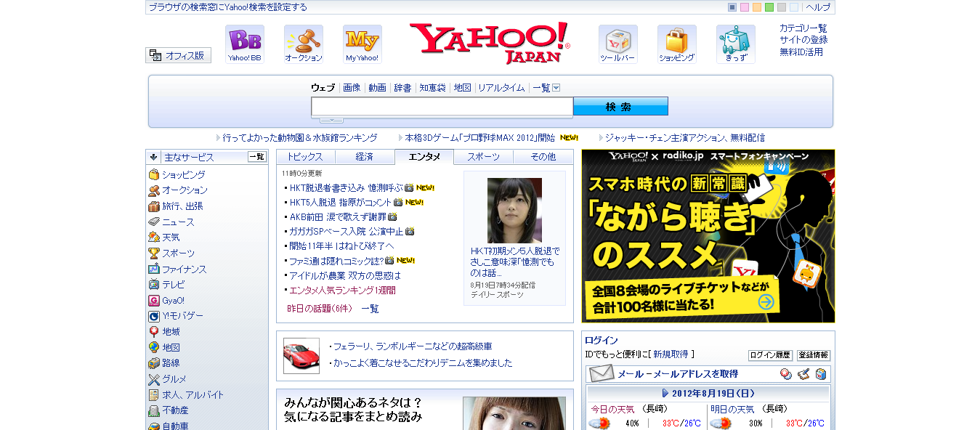
Task: Click the GyaO! icon in sidebar
Action: point(154,300)
